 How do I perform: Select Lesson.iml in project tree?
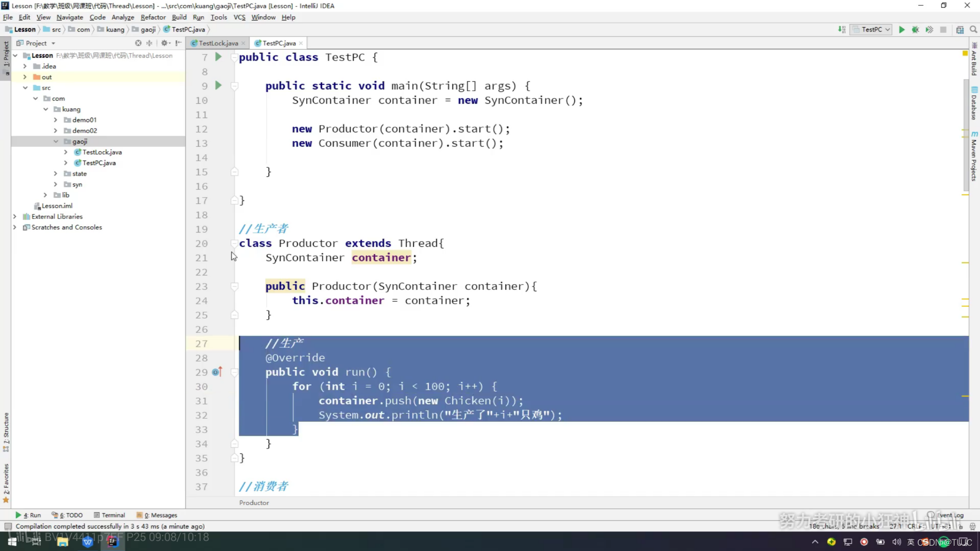(57, 206)
